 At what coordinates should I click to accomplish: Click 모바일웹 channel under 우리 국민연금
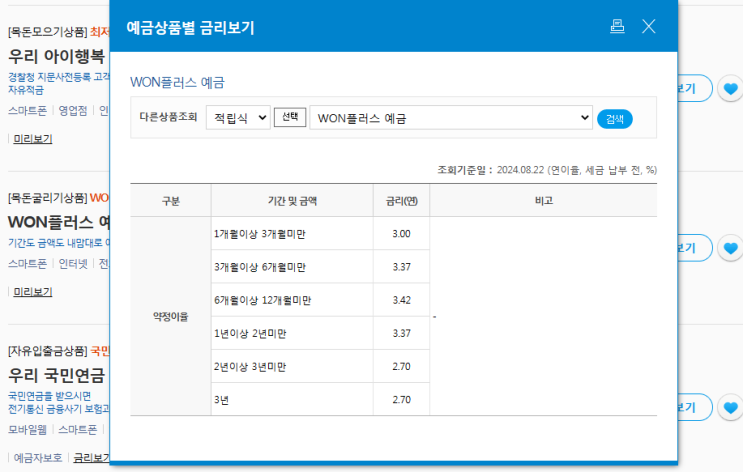coord(27,429)
